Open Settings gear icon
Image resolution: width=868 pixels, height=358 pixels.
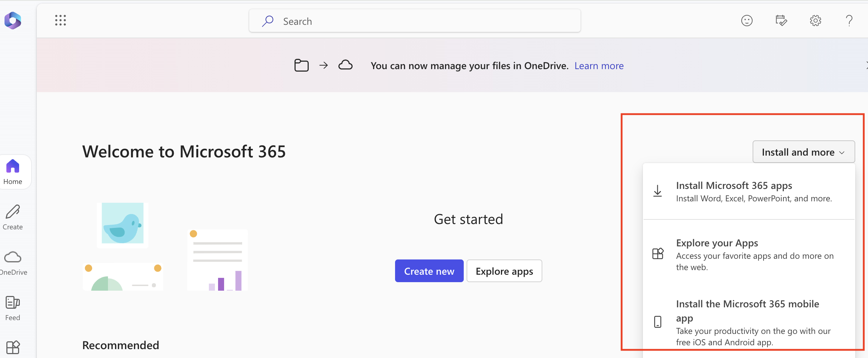815,21
